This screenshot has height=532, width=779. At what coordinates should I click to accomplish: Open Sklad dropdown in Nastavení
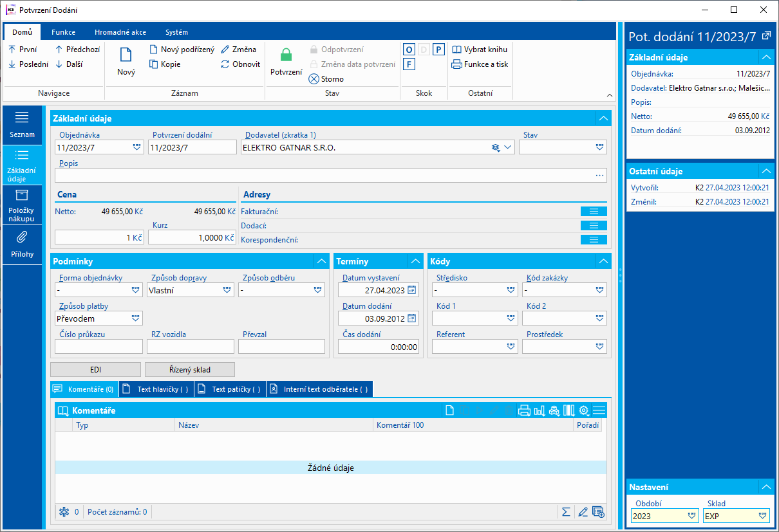click(x=763, y=516)
